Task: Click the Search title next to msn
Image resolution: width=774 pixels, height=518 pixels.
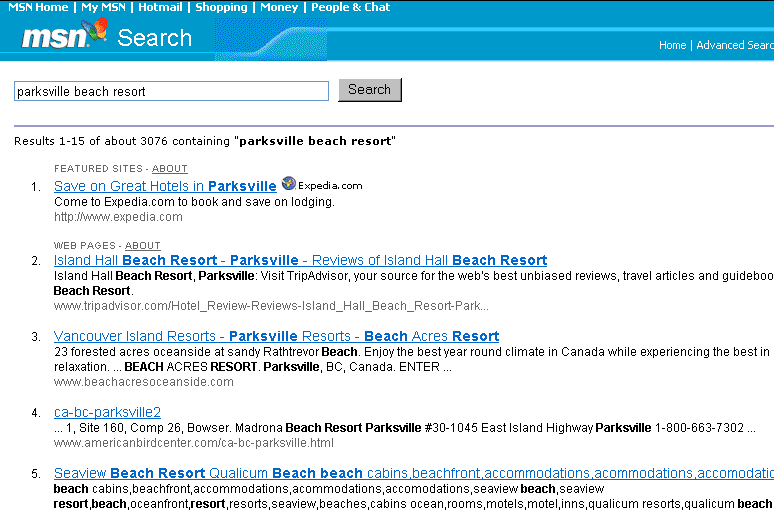Action: click(x=155, y=38)
